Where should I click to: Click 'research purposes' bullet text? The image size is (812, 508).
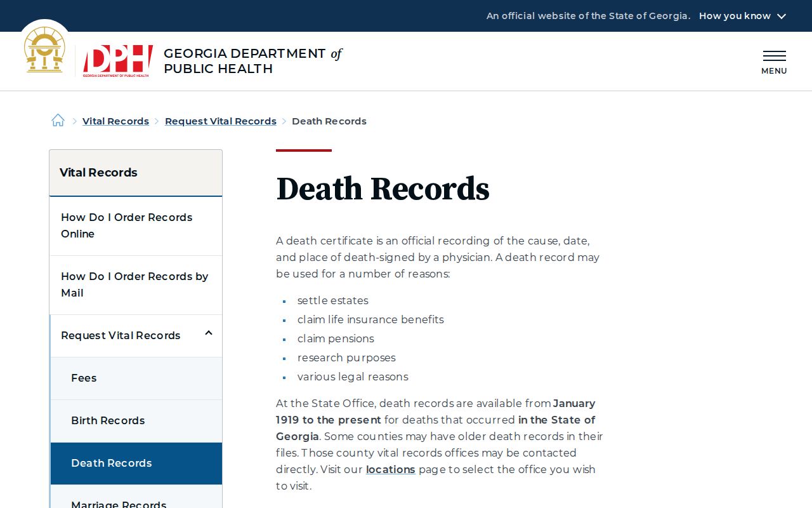(346, 358)
